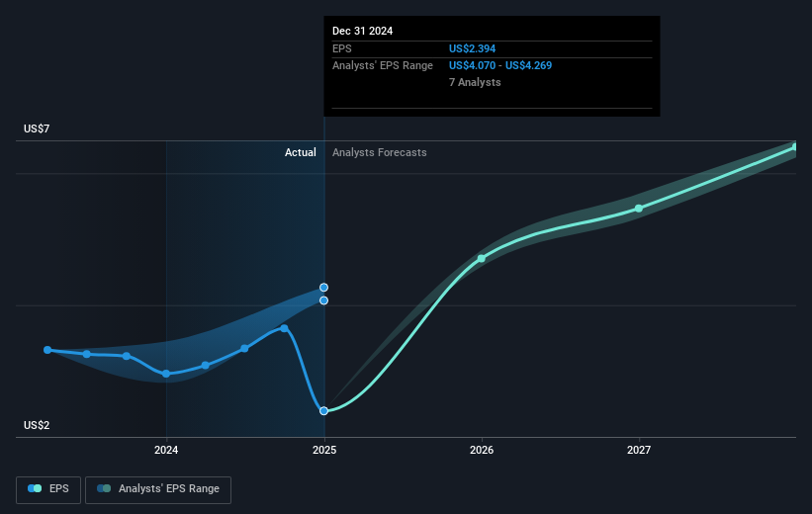Image resolution: width=812 pixels, height=514 pixels.
Task: Click the US$4.070 - US$4.269 range value
Action: 500,66
